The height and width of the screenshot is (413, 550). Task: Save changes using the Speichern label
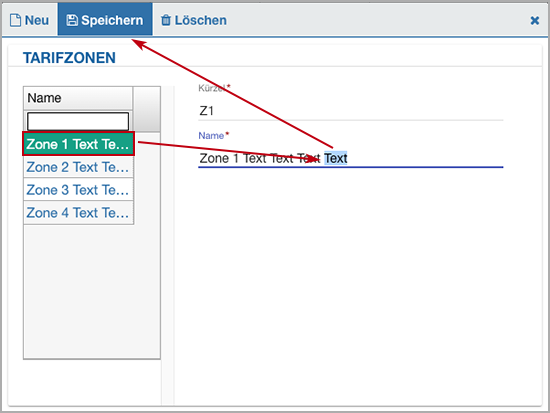click(112, 20)
